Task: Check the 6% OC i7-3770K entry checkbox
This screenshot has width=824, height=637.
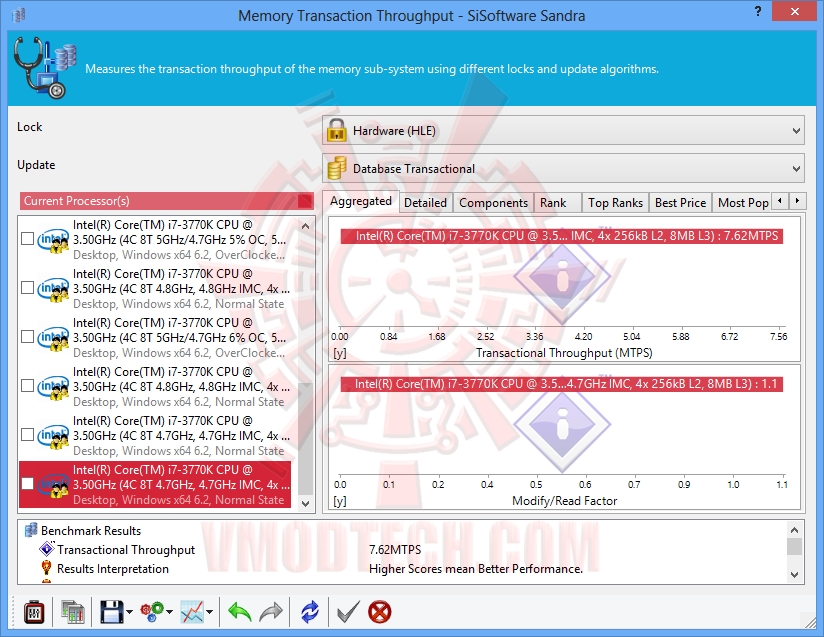Action: coord(27,337)
